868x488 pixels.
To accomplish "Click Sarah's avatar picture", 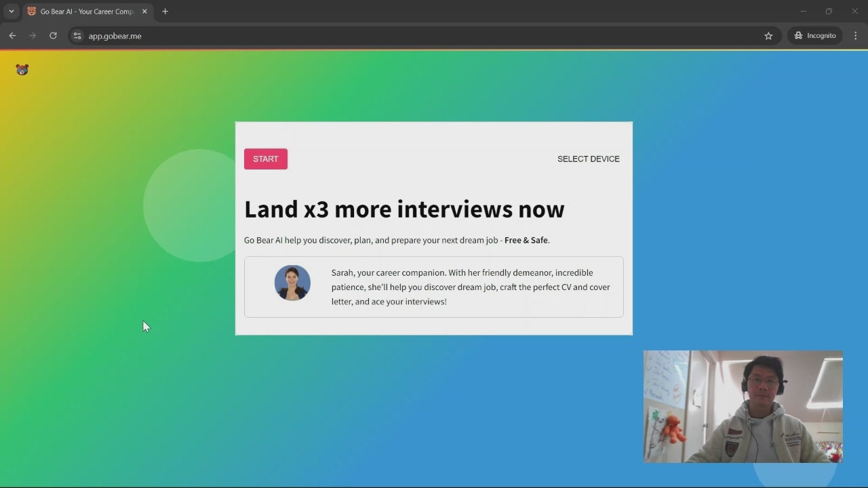I will (292, 283).
